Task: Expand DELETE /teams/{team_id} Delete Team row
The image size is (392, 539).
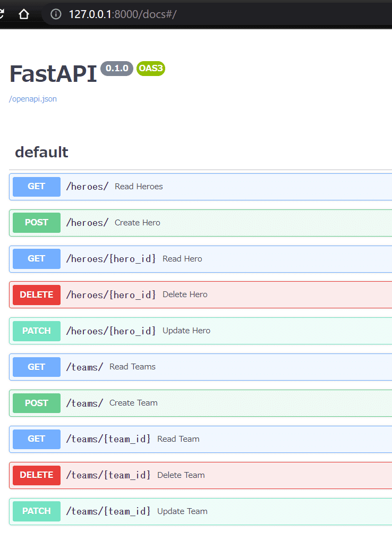Action: [x=201, y=475]
